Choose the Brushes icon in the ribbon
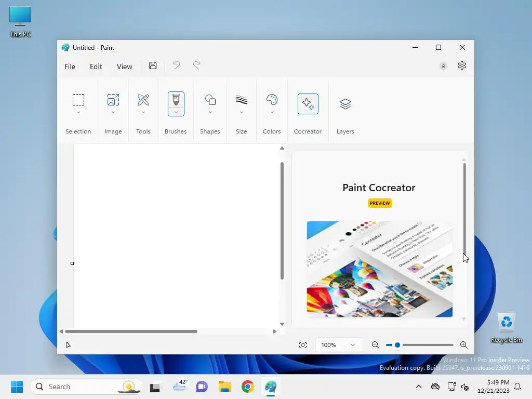 point(176,100)
